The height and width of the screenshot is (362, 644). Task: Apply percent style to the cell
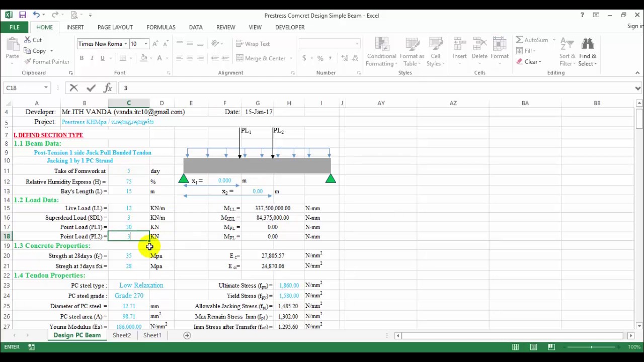[320, 58]
